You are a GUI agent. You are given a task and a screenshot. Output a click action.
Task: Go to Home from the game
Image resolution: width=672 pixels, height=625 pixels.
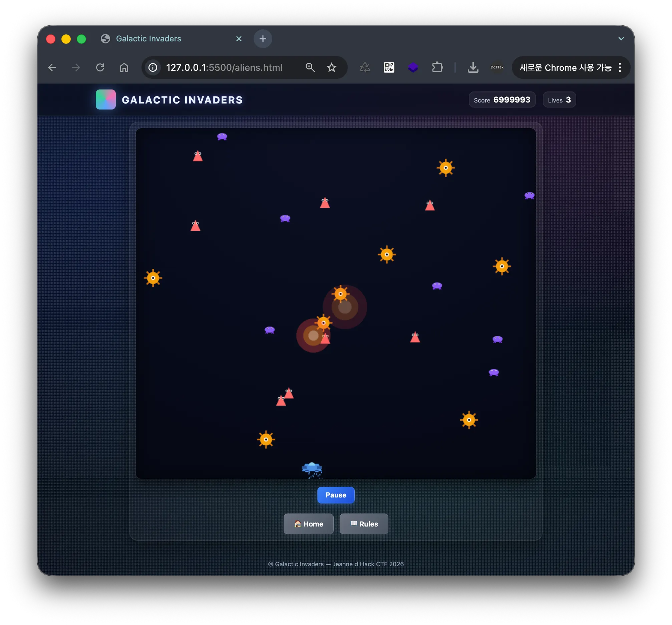(308, 524)
